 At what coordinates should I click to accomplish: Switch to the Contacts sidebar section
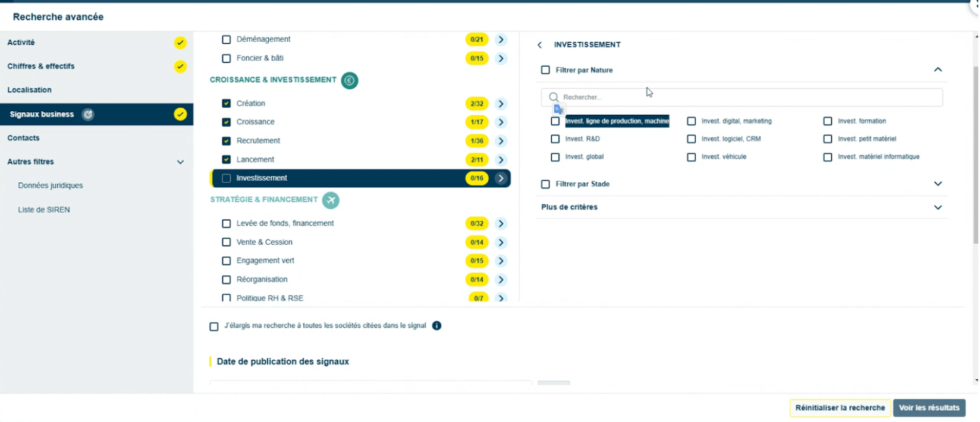pyautogui.click(x=24, y=138)
